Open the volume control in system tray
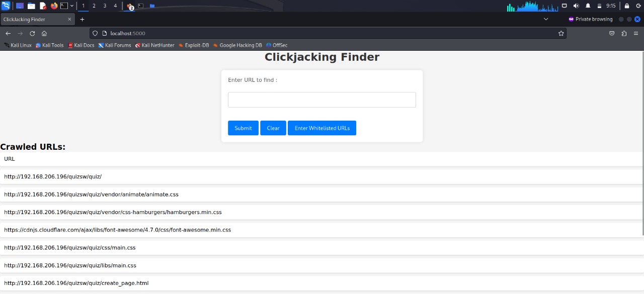This screenshot has height=294, width=644. click(576, 6)
